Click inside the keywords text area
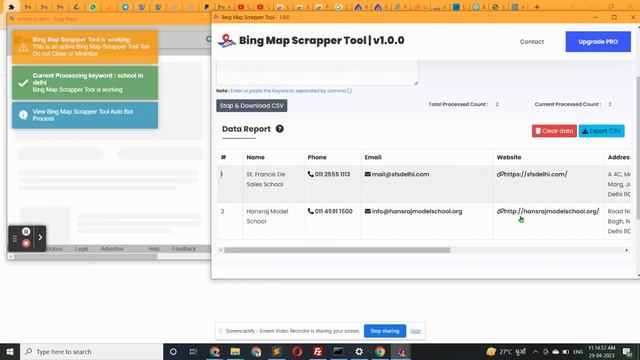 (317, 73)
